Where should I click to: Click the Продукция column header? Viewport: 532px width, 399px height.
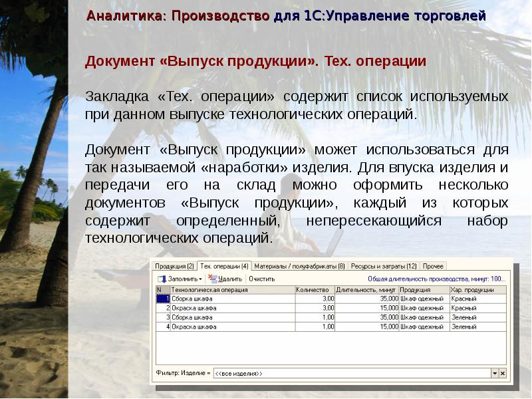pyautogui.click(x=424, y=290)
